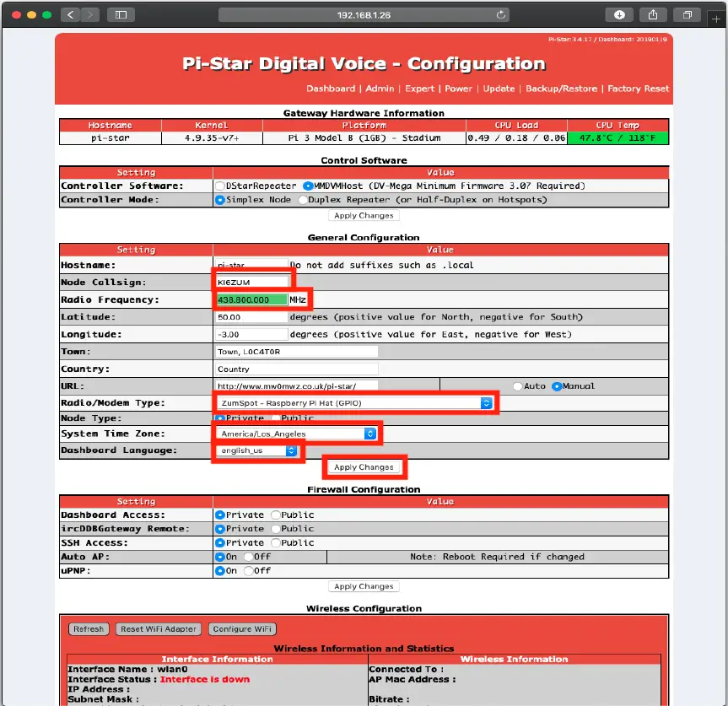
Task: Open Backup/Restore page
Action: (561, 89)
